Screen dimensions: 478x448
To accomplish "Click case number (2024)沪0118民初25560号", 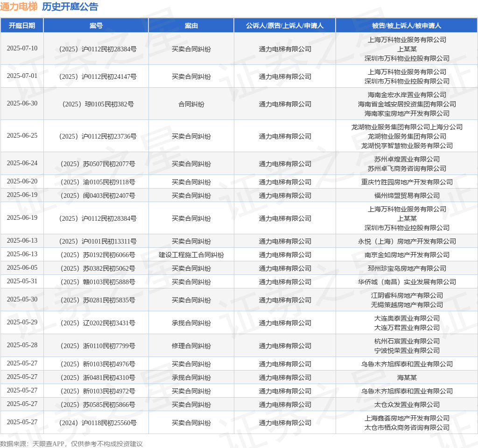I will point(98,423).
